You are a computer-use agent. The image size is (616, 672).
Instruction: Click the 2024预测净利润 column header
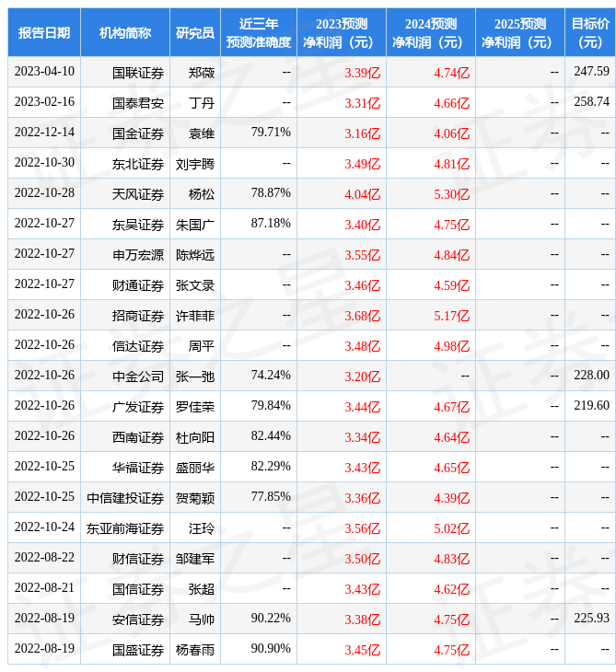(x=431, y=33)
